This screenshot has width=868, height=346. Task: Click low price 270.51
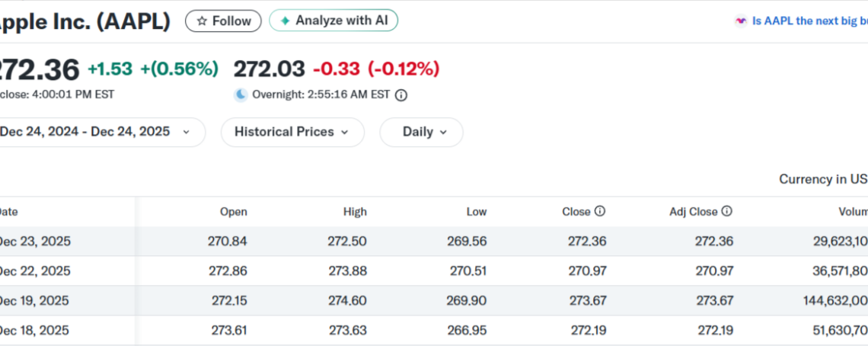(x=468, y=271)
